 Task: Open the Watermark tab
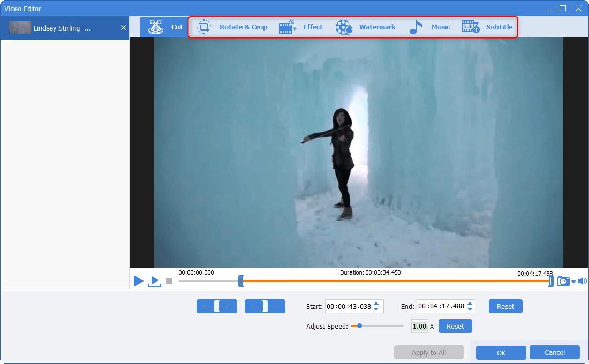pyautogui.click(x=366, y=27)
